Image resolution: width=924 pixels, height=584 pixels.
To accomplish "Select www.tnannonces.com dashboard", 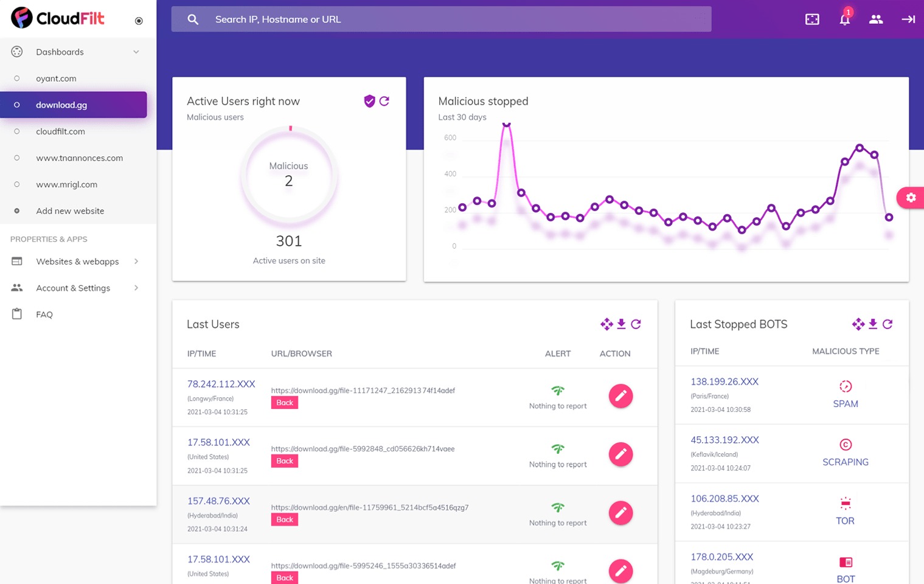I will tap(79, 158).
